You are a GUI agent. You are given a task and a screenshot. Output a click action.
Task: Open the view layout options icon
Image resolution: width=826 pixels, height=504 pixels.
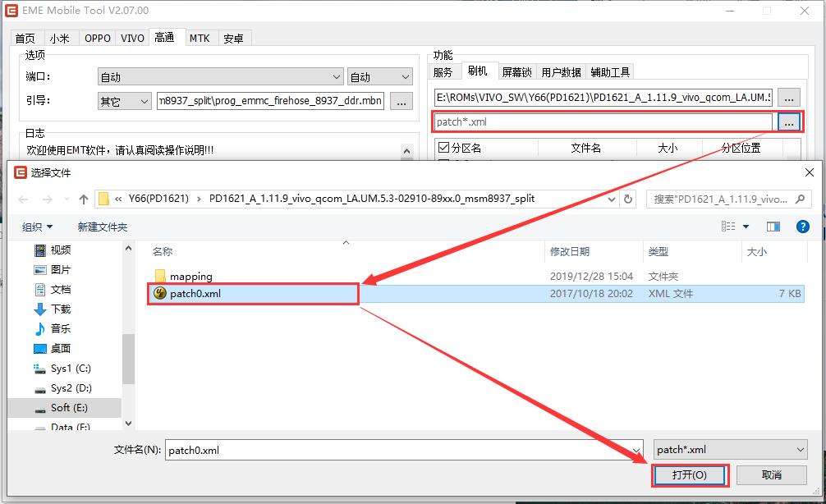click(728, 227)
